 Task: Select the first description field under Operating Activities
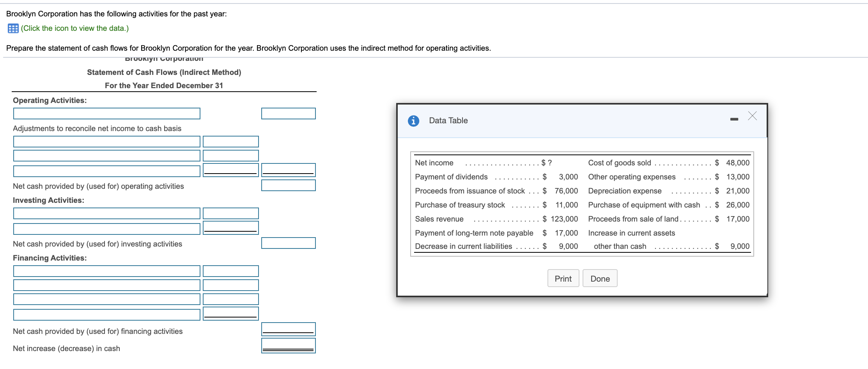107,114
